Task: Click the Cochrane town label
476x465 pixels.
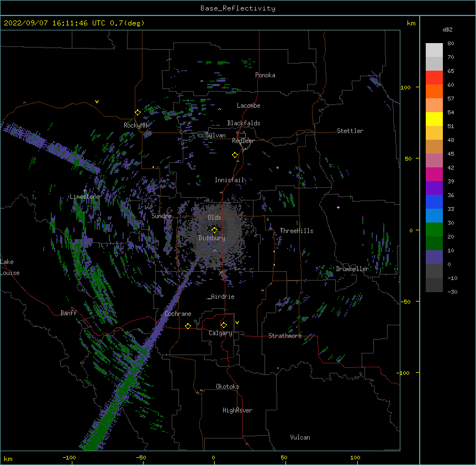Action: coord(178,314)
